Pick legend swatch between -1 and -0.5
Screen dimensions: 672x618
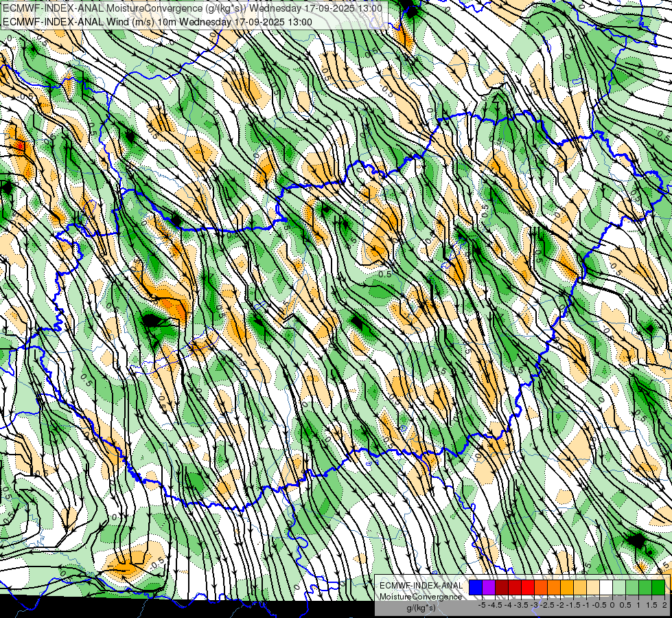(592, 588)
